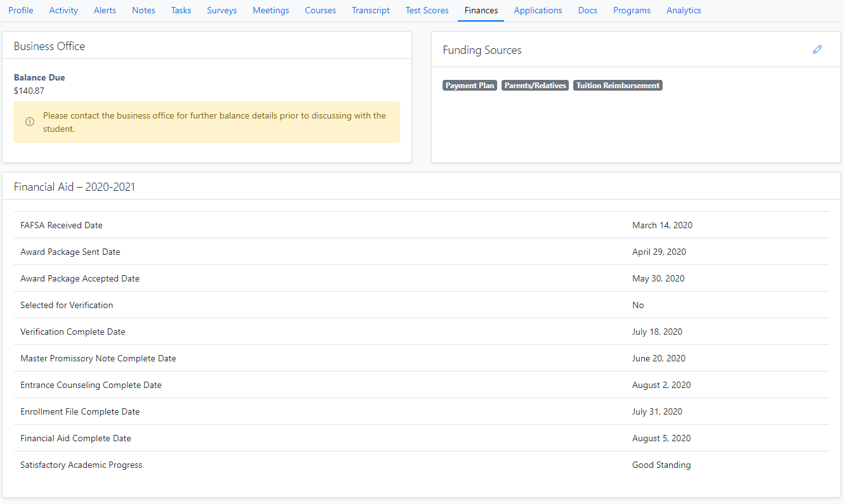The image size is (844, 504).
Task: Select the Award Package Accepted Date label
Action: (80, 278)
